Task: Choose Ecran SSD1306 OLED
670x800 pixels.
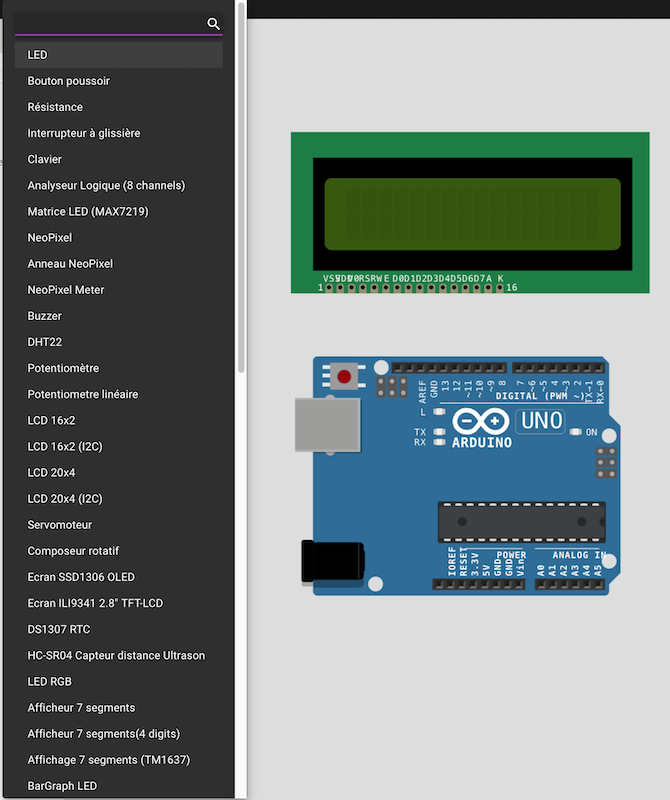Action: click(x=118, y=577)
